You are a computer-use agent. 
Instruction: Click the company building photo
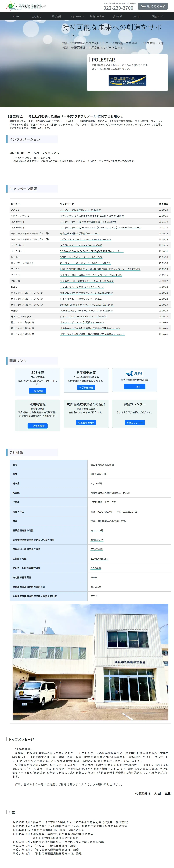click(90, 662)
